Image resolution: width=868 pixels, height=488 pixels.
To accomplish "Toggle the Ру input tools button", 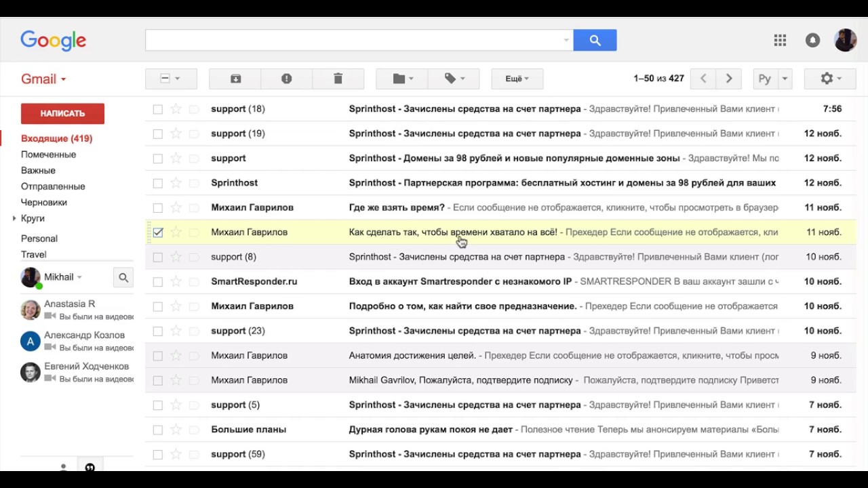I will (765, 79).
